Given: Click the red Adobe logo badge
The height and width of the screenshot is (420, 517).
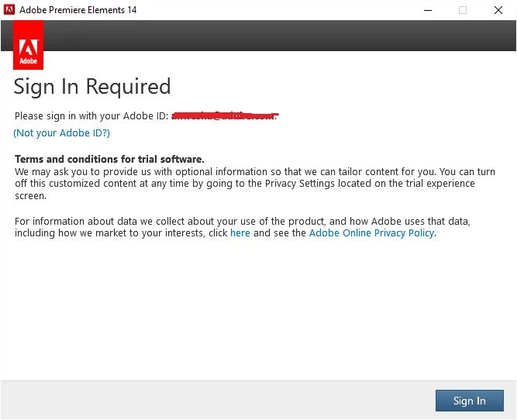Looking at the screenshot, I should point(29,45).
